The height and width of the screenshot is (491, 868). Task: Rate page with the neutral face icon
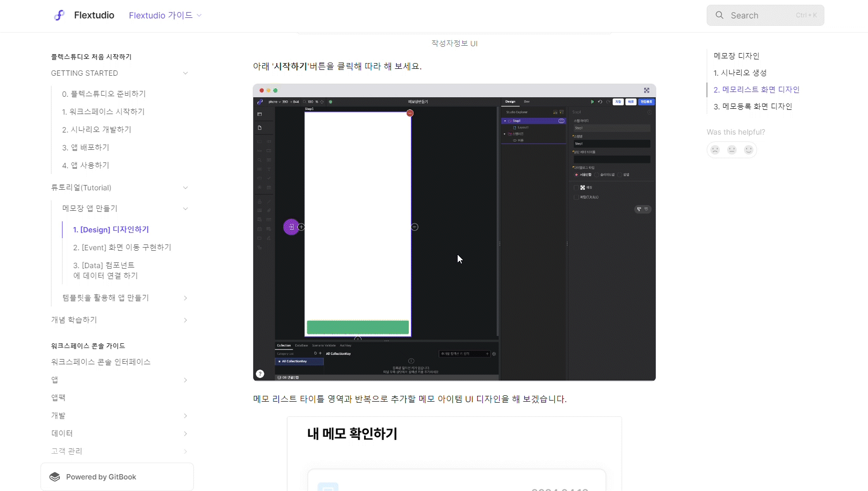pyautogui.click(x=732, y=150)
